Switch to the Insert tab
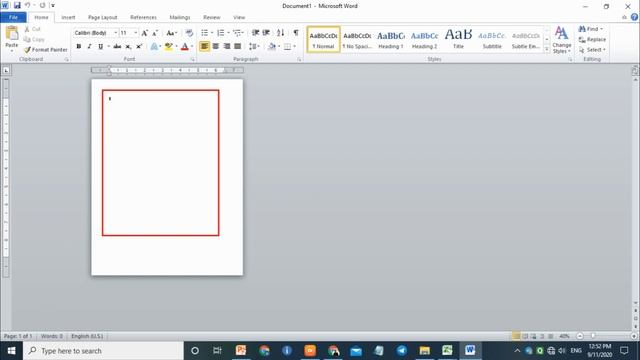The image size is (640, 360). coord(68,17)
